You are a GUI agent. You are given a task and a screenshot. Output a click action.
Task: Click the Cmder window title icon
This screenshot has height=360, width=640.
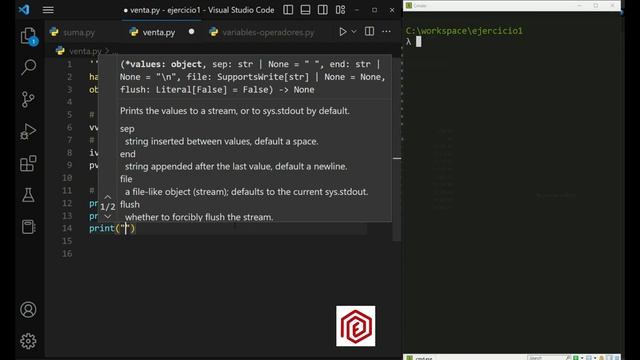click(x=409, y=5)
